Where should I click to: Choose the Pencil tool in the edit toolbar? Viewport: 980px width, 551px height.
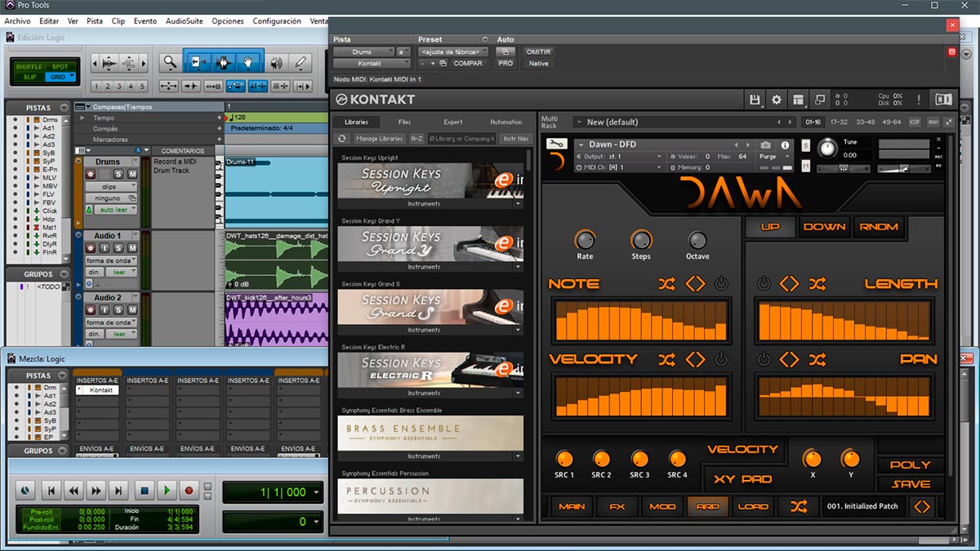click(301, 62)
